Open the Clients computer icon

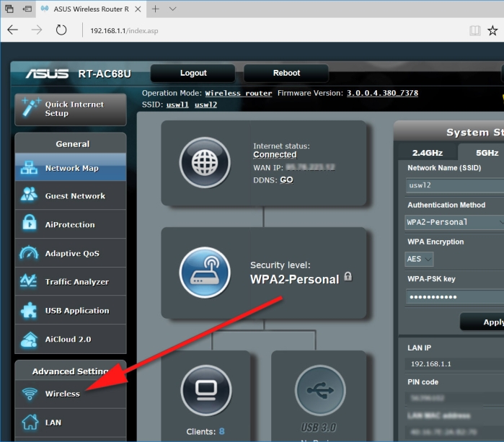(206, 390)
